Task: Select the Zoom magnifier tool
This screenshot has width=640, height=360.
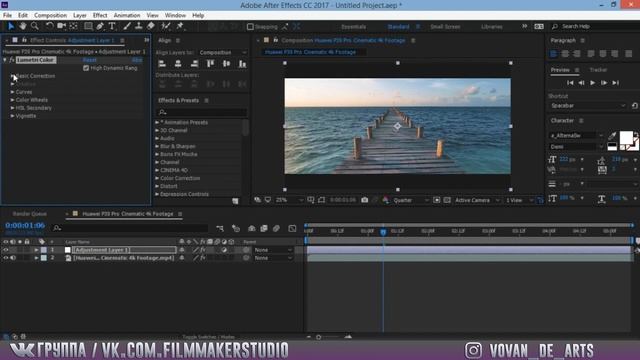Action: pyautogui.click(x=35, y=26)
